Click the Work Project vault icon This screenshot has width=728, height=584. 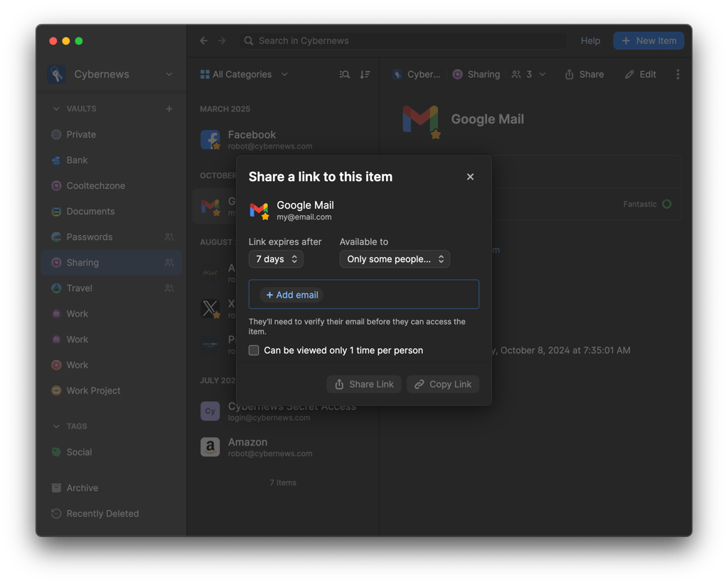click(x=56, y=391)
